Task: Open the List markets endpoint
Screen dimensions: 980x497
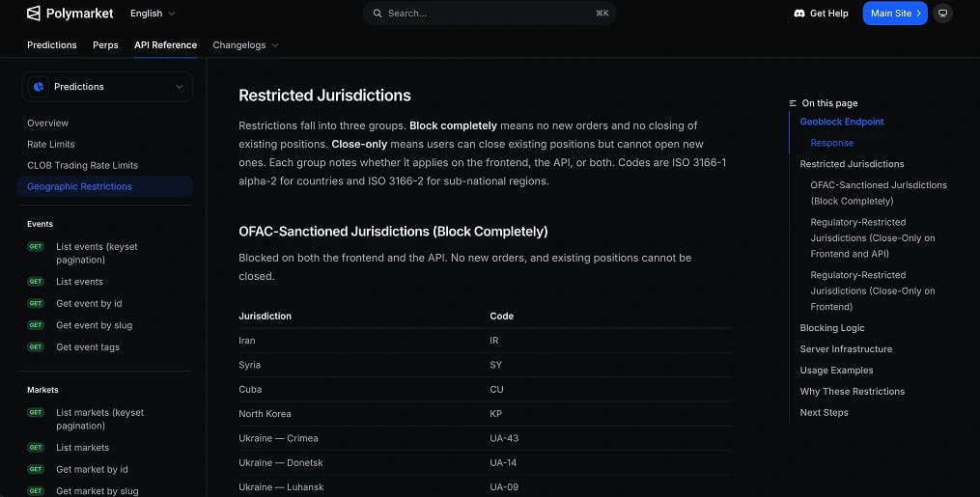Action: point(82,448)
